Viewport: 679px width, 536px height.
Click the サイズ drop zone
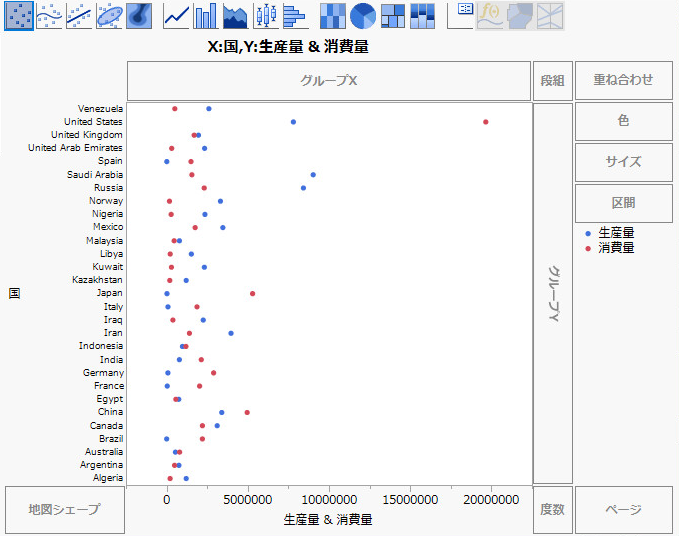(x=623, y=162)
